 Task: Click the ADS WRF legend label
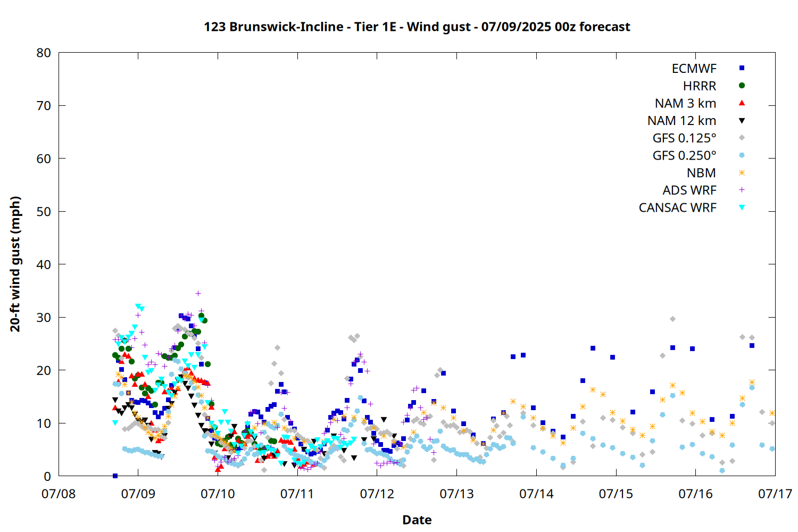click(689, 190)
